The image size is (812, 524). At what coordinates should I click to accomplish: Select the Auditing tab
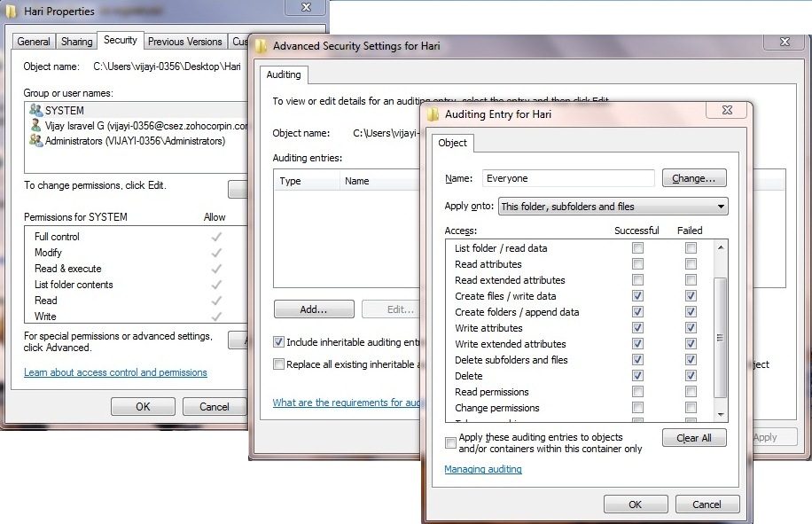point(284,74)
